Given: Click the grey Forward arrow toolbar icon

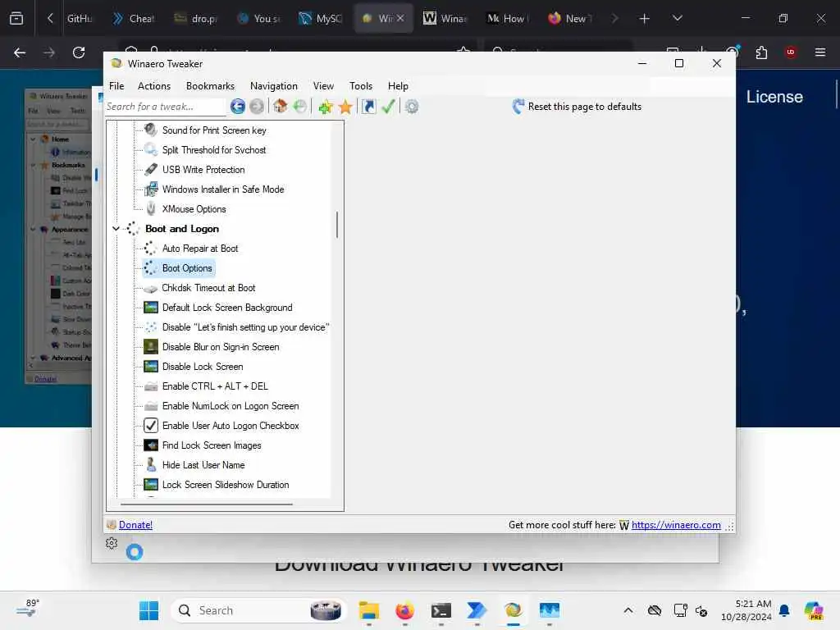Looking at the screenshot, I should (257, 107).
